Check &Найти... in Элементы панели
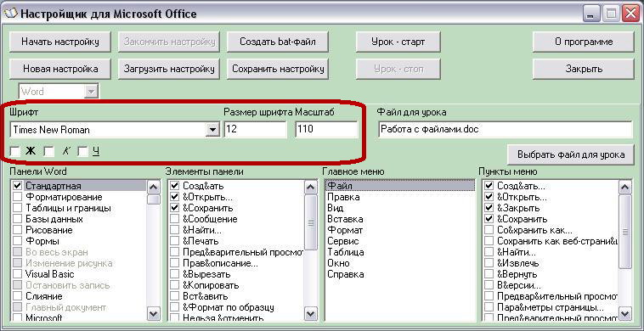 click(174, 230)
